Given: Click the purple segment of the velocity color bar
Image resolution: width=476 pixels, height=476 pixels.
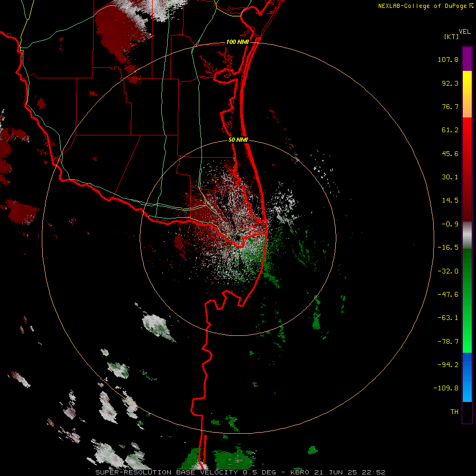Looking at the screenshot, I should pos(467,59).
